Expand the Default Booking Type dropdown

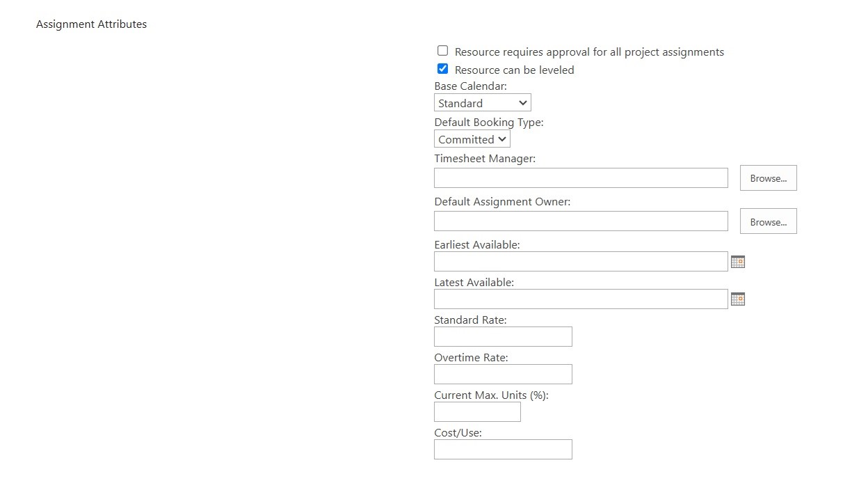tap(472, 139)
